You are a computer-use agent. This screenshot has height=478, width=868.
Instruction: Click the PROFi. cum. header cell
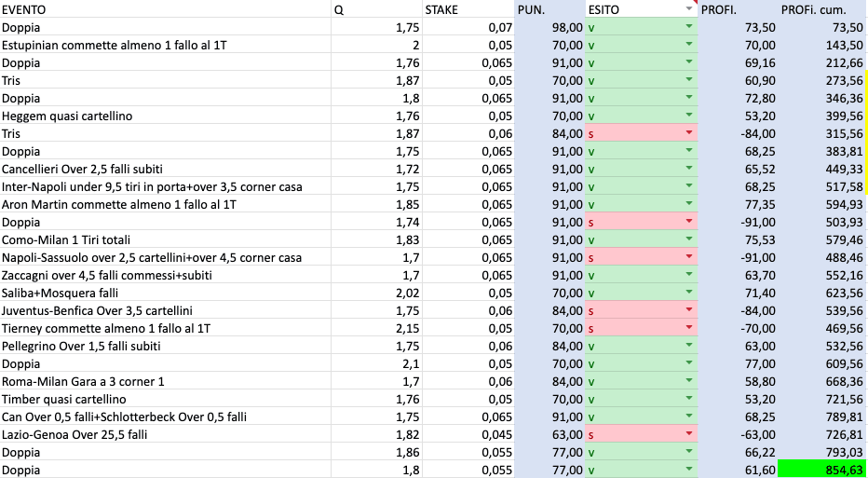point(822,9)
